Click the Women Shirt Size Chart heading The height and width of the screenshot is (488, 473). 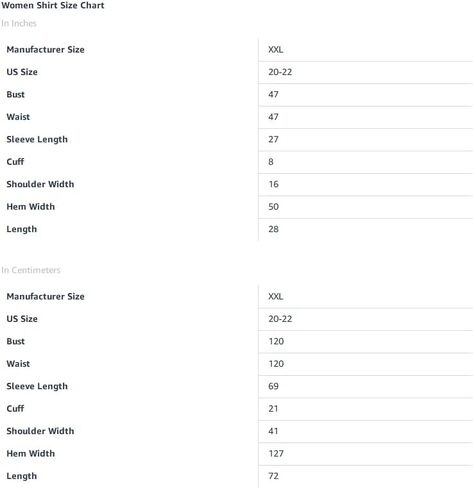pos(53,5)
